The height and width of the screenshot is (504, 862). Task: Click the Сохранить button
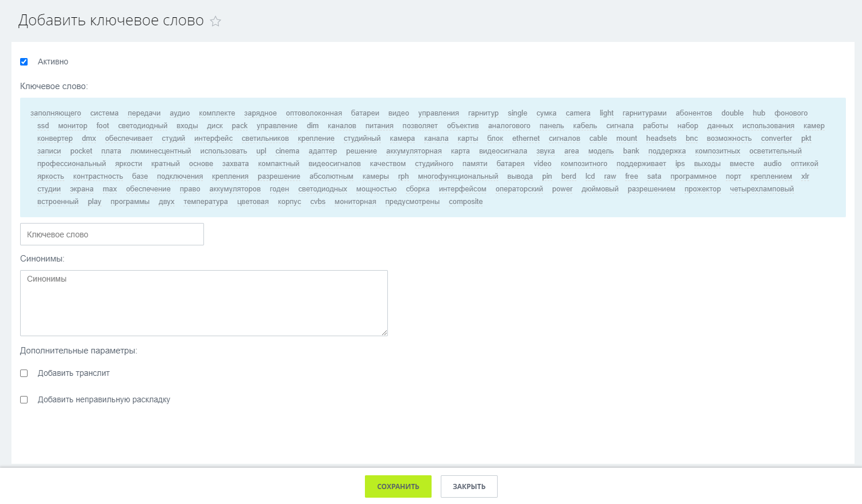[398, 486]
